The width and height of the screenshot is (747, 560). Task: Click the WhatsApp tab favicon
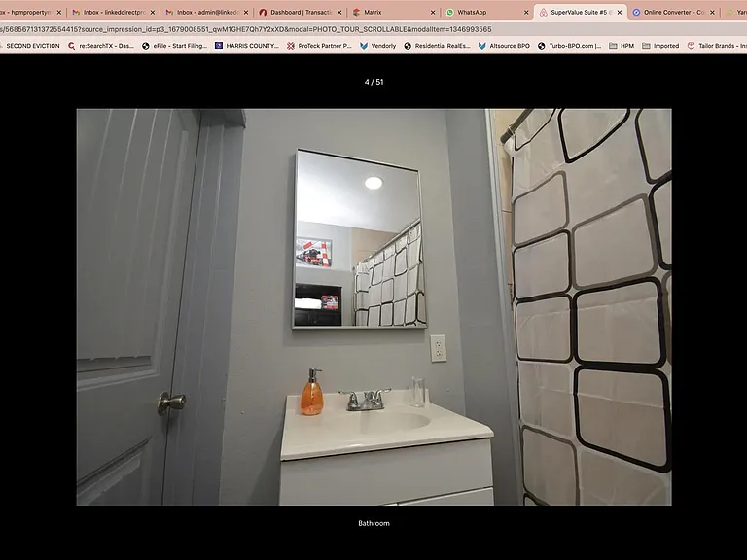pyautogui.click(x=449, y=13)
